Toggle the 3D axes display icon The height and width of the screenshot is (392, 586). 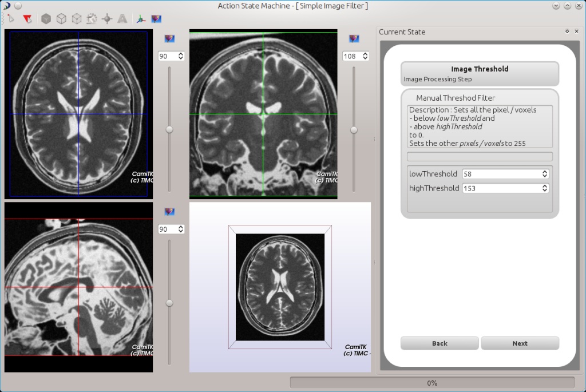(x=141, y=19)
